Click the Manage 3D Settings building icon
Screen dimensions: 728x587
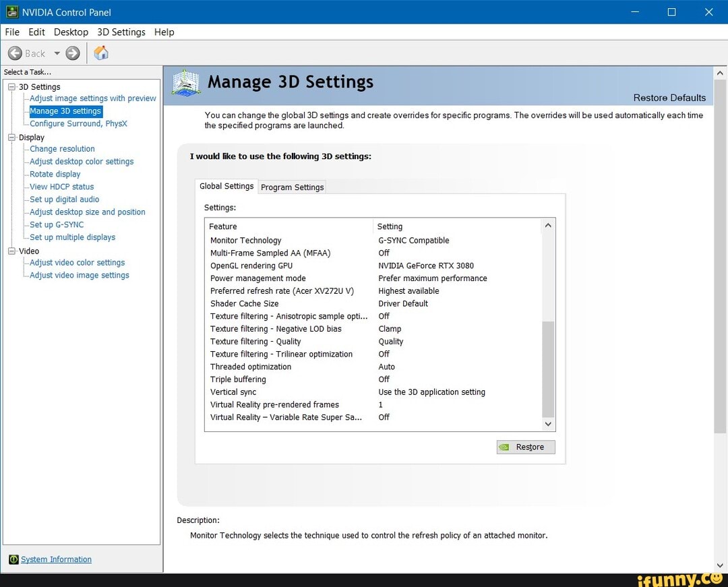[185, 84]
